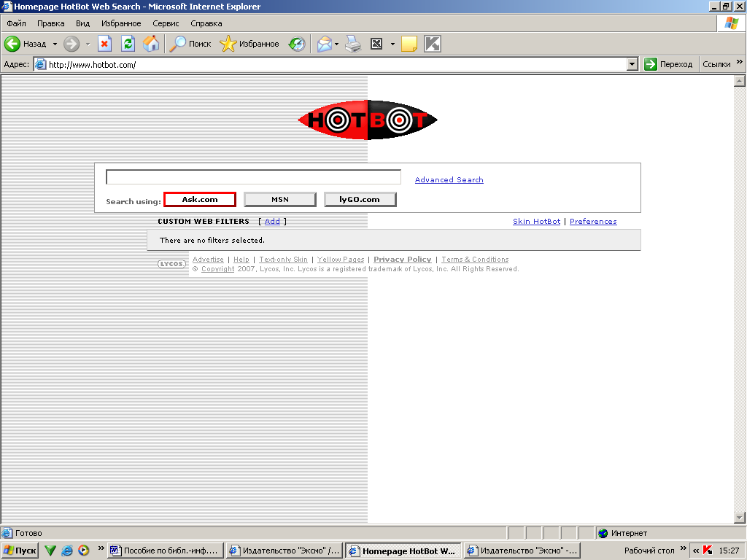Click Add custom web filter link
This screenshot has width=747, height=560.
(x=272, y=222)
